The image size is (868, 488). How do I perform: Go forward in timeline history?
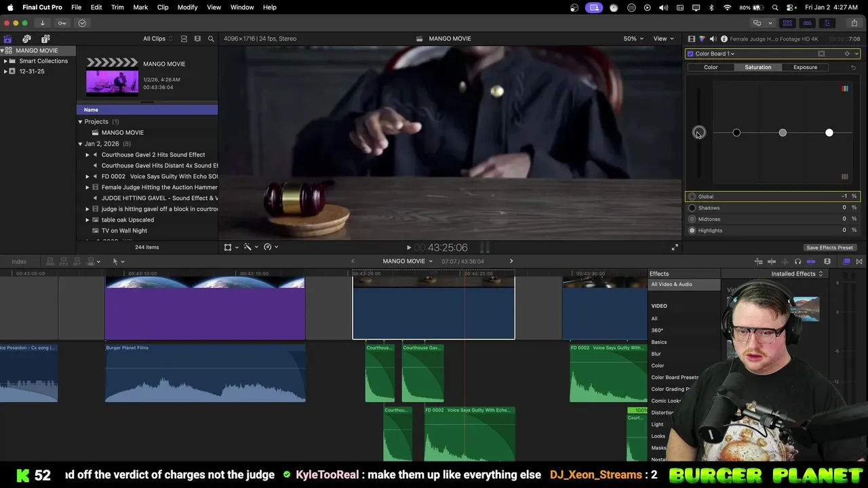[x=511, y=261]
